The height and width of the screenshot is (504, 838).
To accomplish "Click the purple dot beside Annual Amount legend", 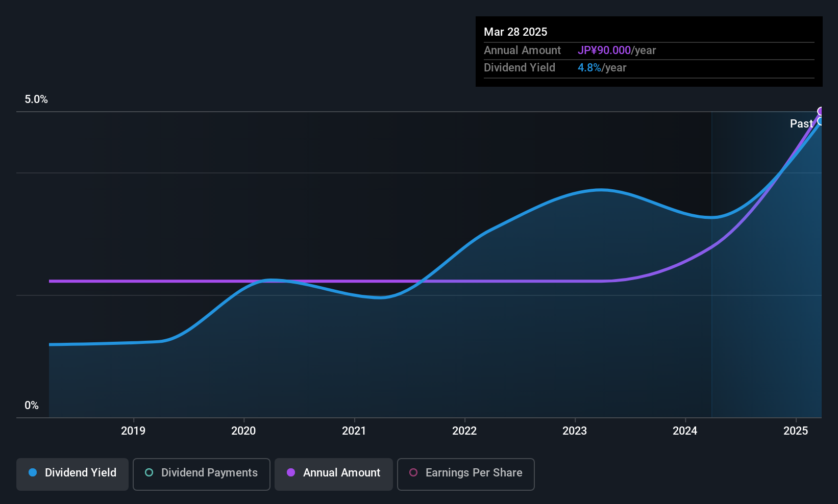I will pyautogui.click(x=291, y=473).
